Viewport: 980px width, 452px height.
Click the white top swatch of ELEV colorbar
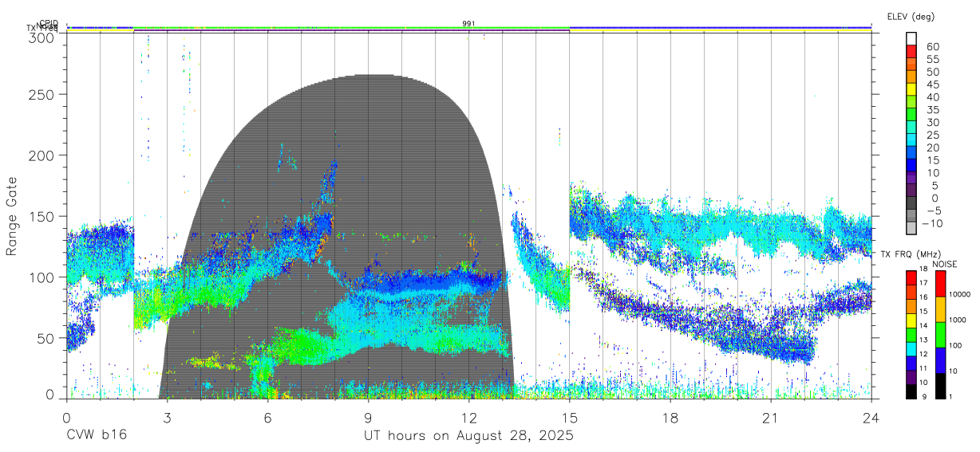[912, 38]
